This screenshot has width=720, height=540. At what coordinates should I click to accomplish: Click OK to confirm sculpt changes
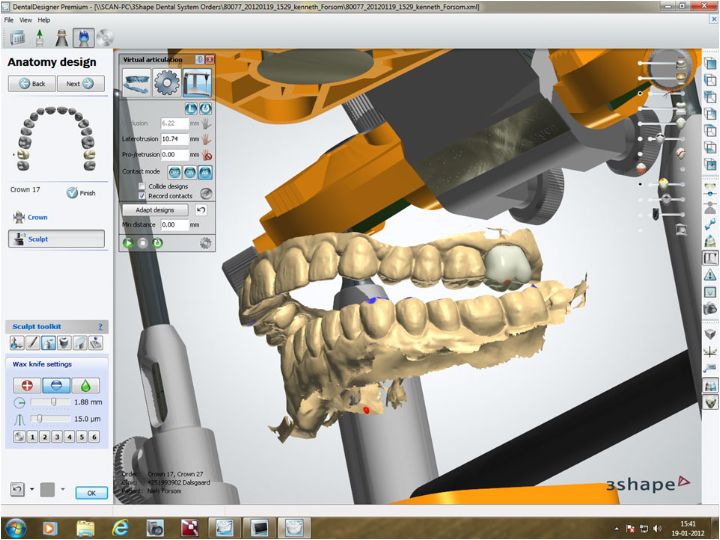[91, 493]
